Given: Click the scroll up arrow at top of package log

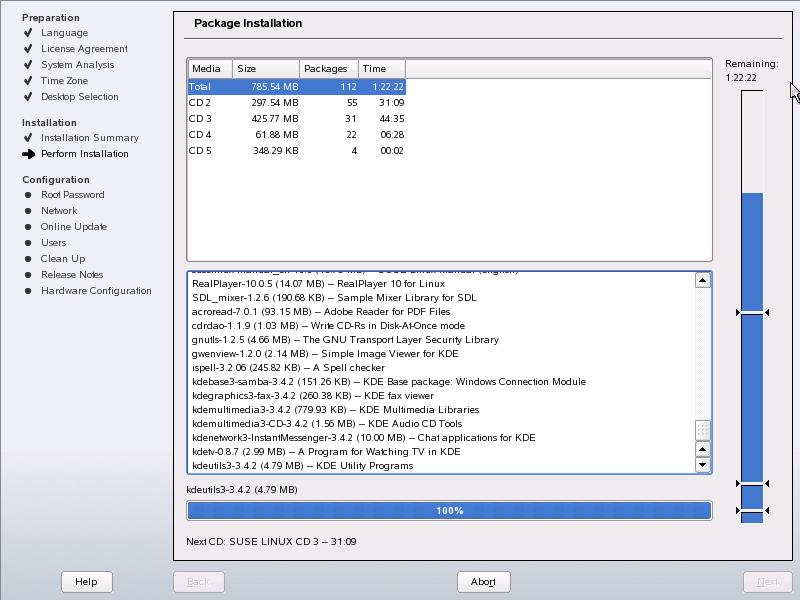Looking at the screenshot, I should pyautogui.click(x=703, y=280).
